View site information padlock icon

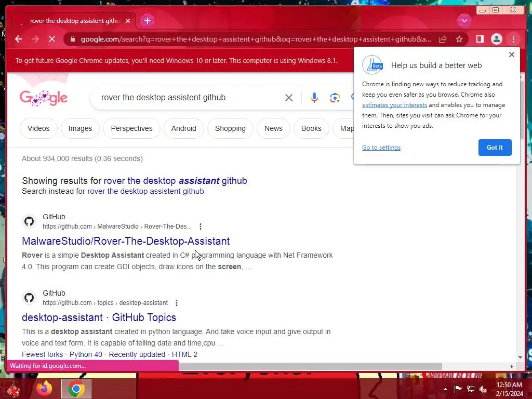tap(73, 39)
